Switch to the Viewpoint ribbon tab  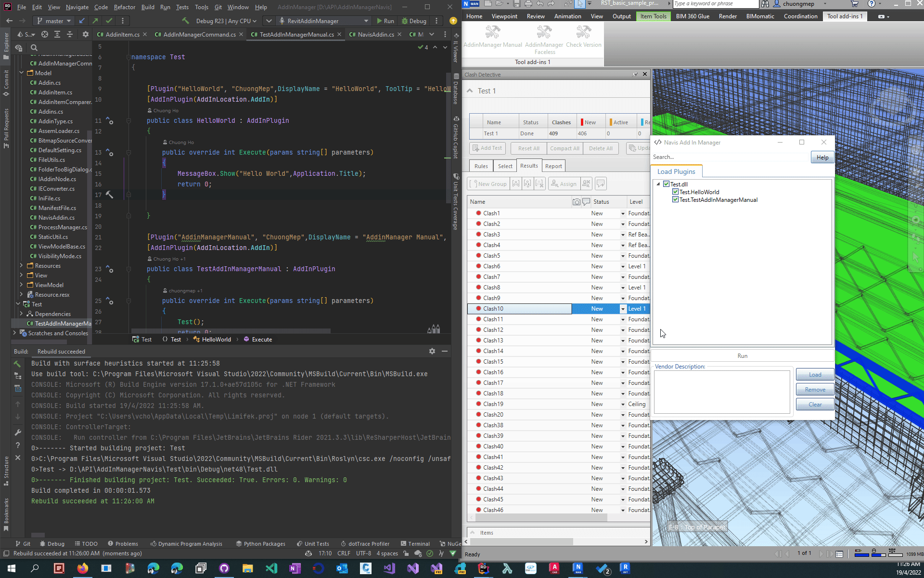click(504, 16)
